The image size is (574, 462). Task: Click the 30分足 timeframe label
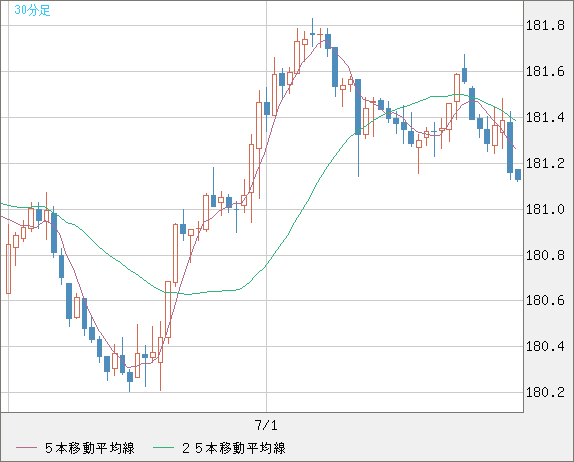[x=32, y=10]
